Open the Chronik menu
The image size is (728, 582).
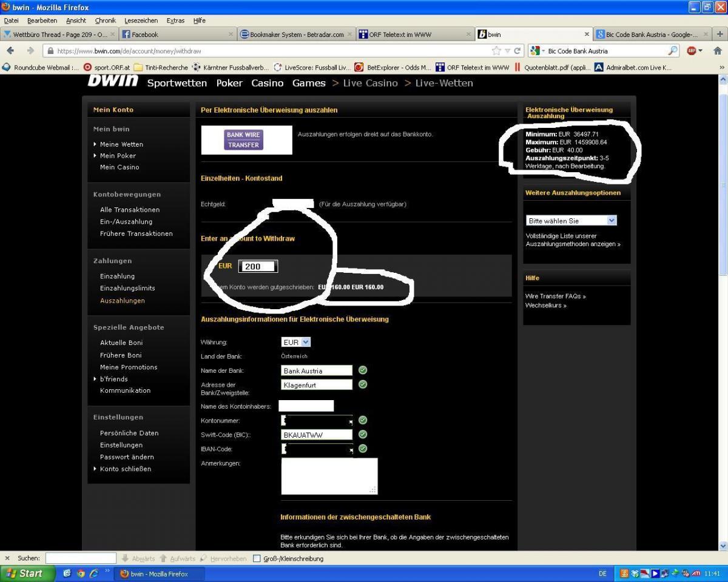coord(105,21)
